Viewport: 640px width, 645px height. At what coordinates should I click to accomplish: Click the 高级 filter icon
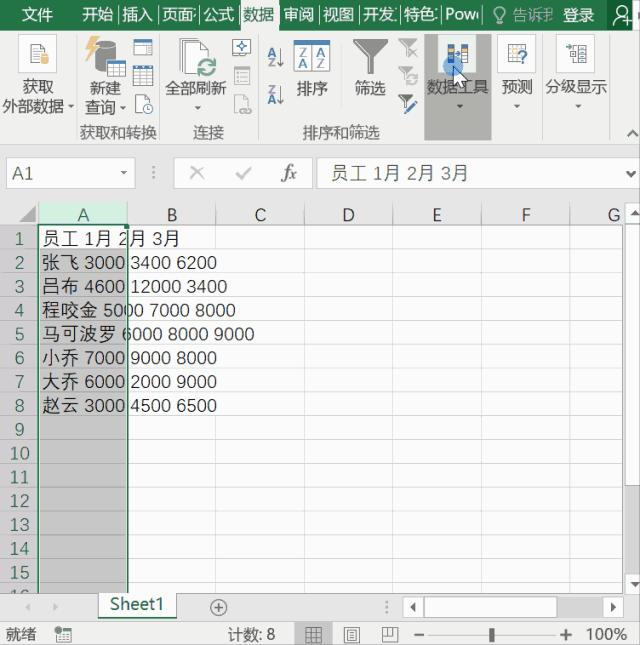point(408,104)
